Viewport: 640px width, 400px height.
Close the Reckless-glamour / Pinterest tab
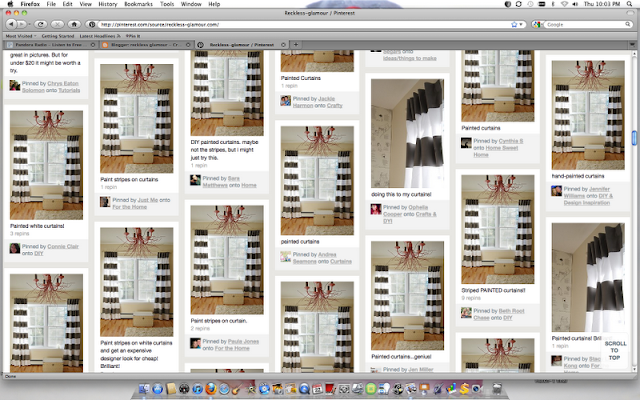[x=283, y=44]
